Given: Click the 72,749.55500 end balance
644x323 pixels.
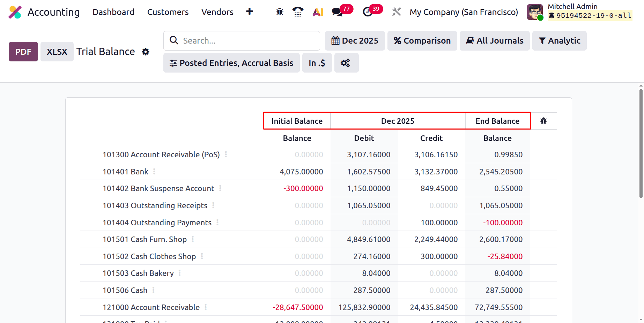Looking at the screenshot, I should (x=499, y=307).
